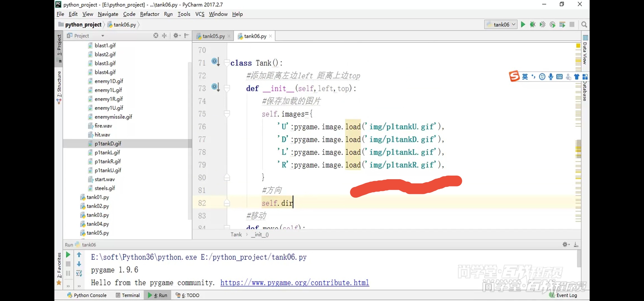644x301 pixels.
Task: Open Search Everywhere magnifier icon
Action: [x=584, y=25]
